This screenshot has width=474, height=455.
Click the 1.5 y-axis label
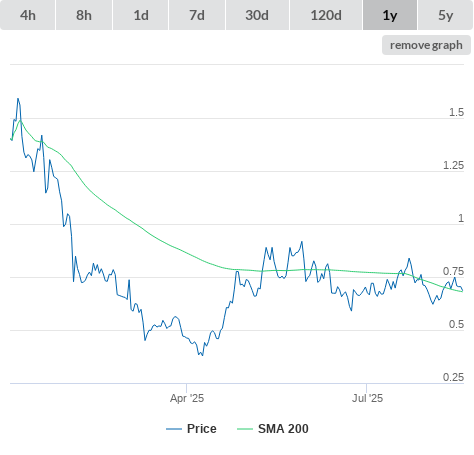(456, 112)
